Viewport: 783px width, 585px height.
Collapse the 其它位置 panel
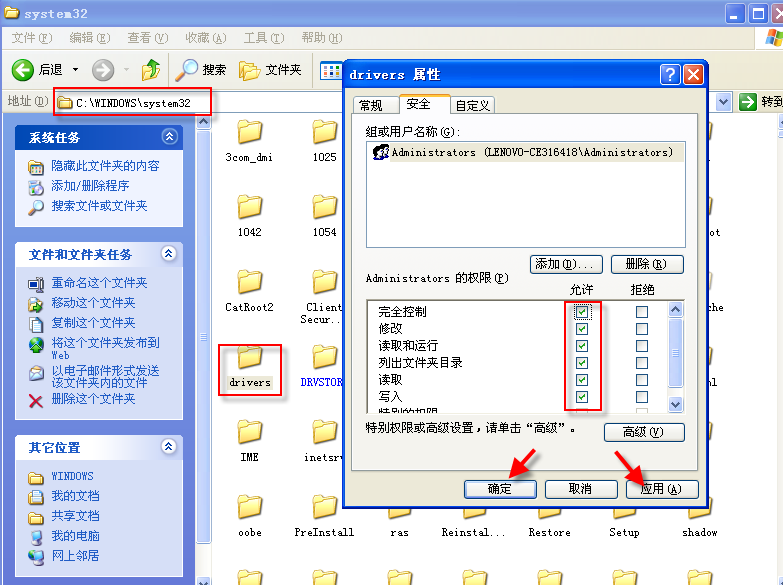(169, 447)
